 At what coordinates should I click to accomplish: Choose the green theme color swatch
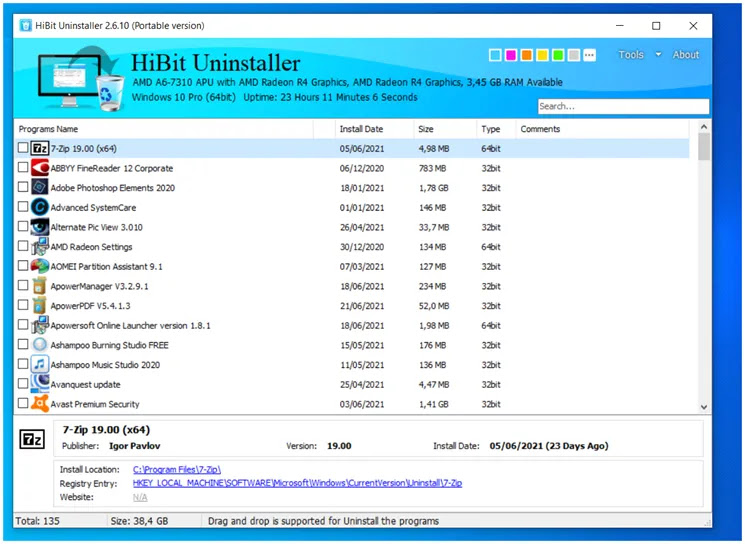558,55
